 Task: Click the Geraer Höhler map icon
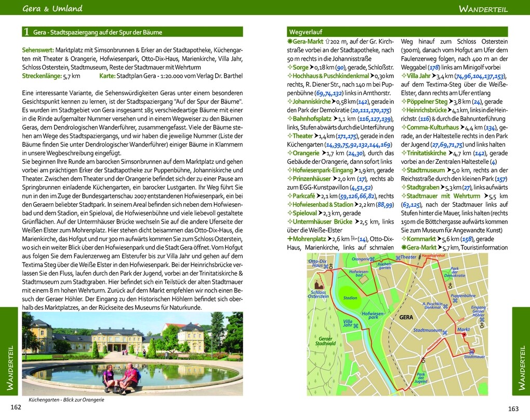tap(482, 320)
